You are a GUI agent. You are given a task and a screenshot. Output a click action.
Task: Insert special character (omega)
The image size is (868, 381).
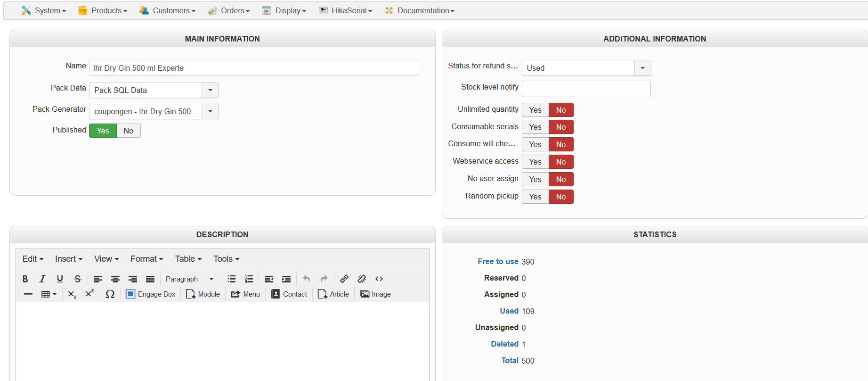(110, 294)
